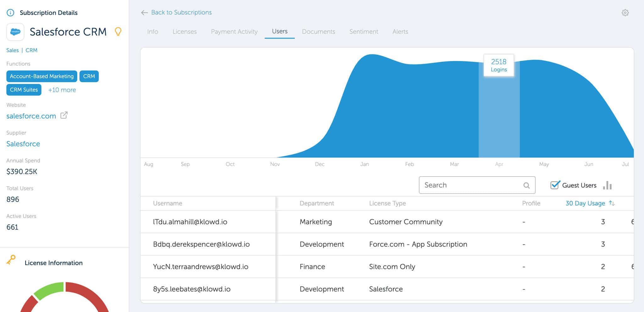This screenshot has height=312, width=644.
Task: Click the Username column header
Action: (x=167, y=203)
